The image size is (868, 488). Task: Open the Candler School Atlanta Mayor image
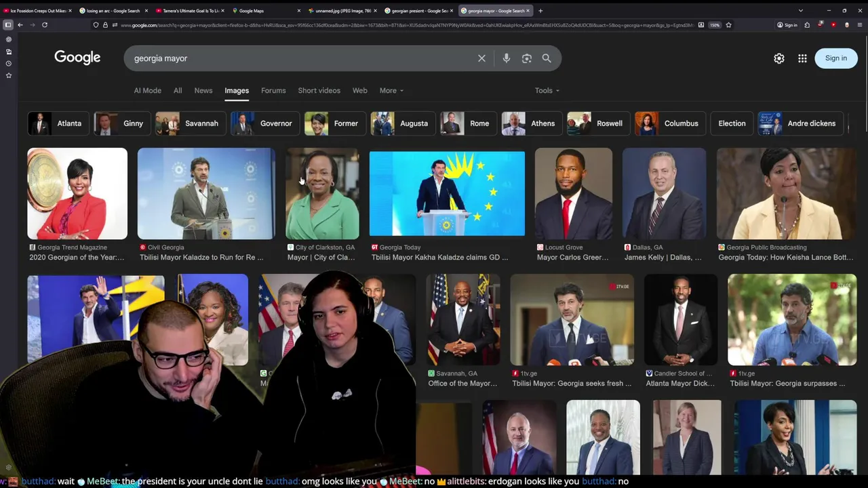[680, 319]
